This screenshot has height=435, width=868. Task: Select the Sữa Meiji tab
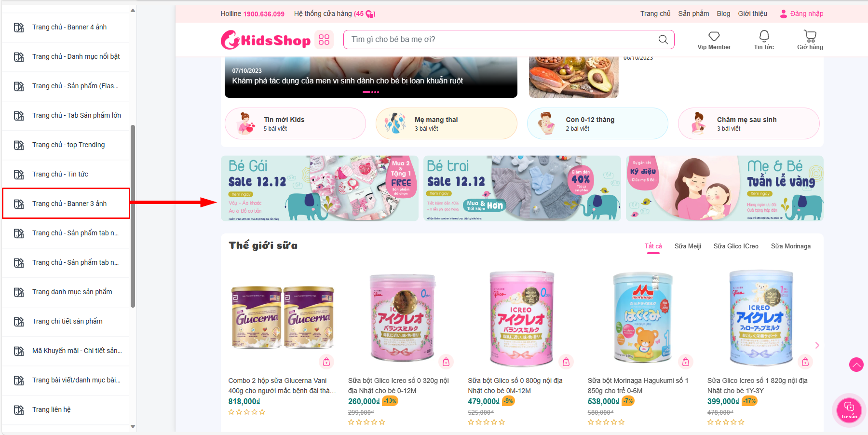688,246
